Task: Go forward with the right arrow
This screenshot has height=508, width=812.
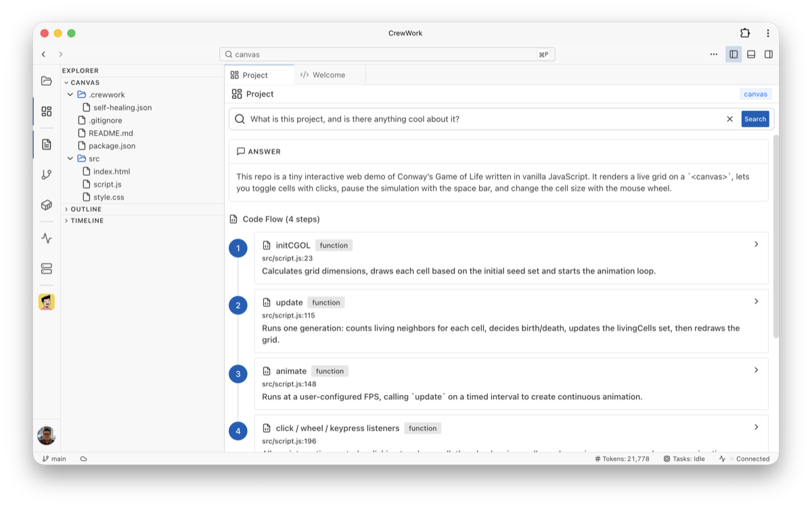Action: pyautogui.click(x=61, y=54)
